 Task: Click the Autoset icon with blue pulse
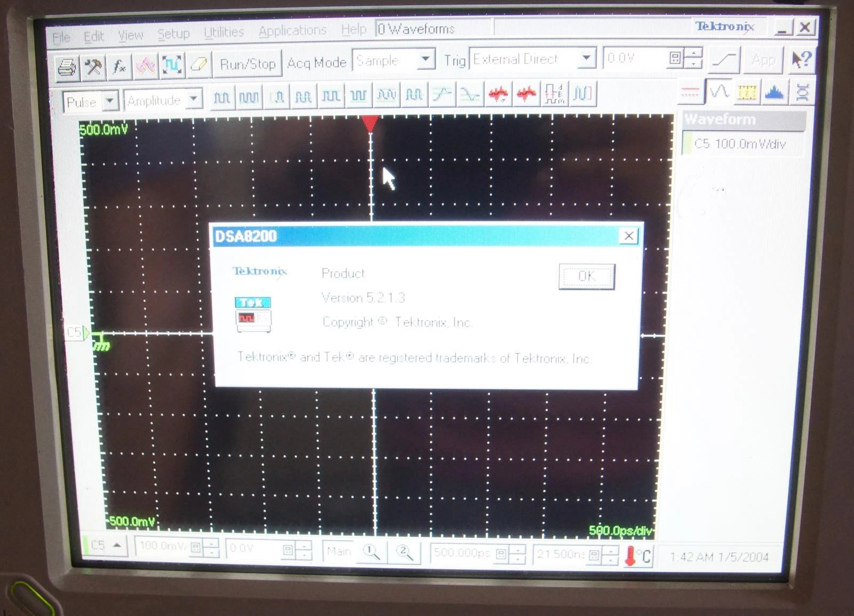(x=172, y=65)
